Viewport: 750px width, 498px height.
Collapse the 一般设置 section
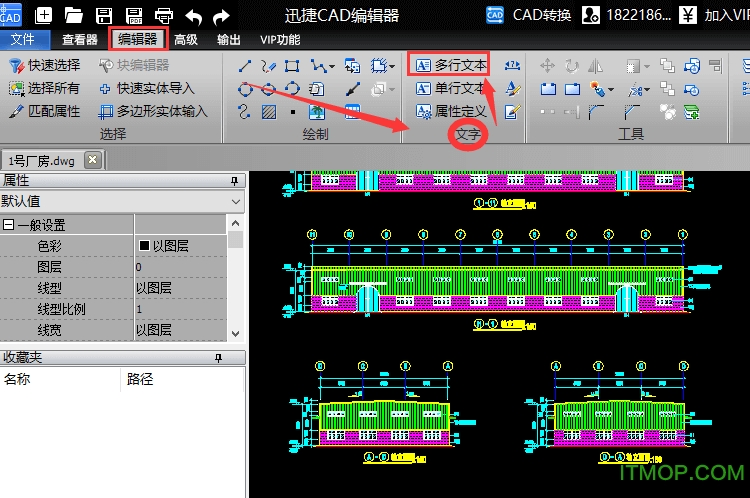tap(8, 225)
